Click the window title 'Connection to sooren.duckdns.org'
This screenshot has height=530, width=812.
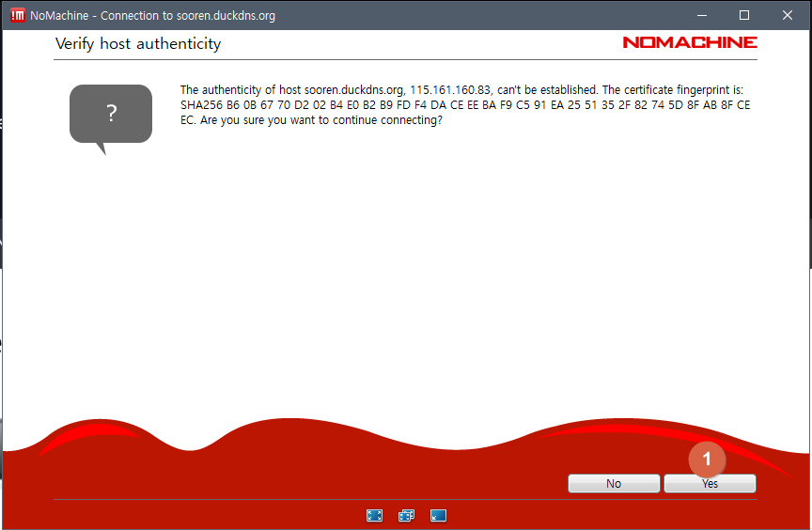[x=188, y=16]
